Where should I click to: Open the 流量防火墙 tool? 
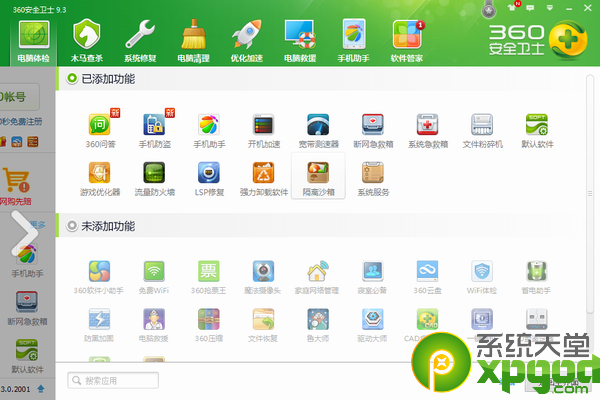(x=155, y=178)
